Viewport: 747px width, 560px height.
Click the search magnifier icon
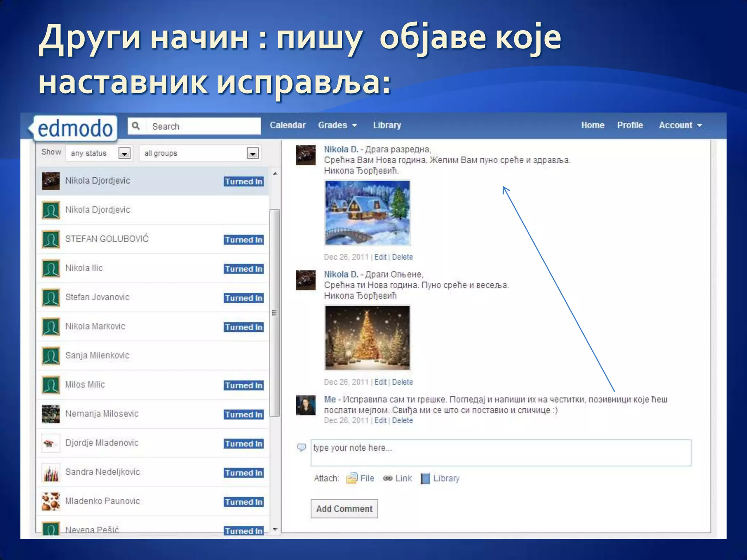click(x=136, y=126)
